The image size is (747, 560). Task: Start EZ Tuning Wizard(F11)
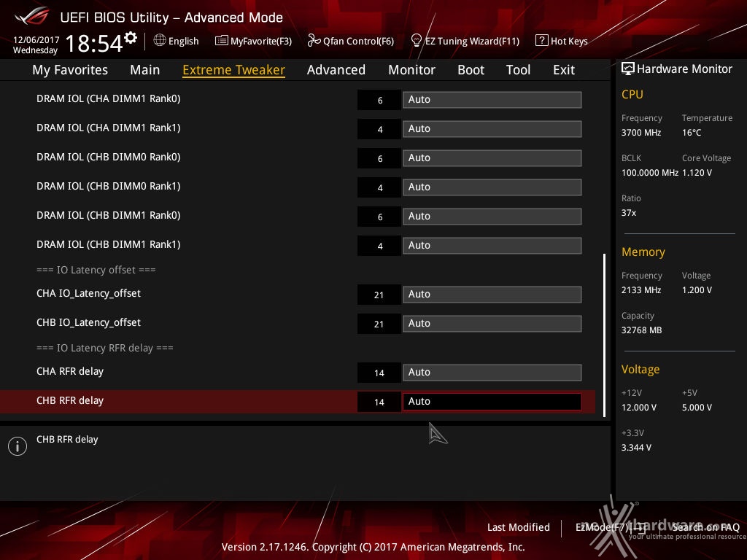pos(472,41)
